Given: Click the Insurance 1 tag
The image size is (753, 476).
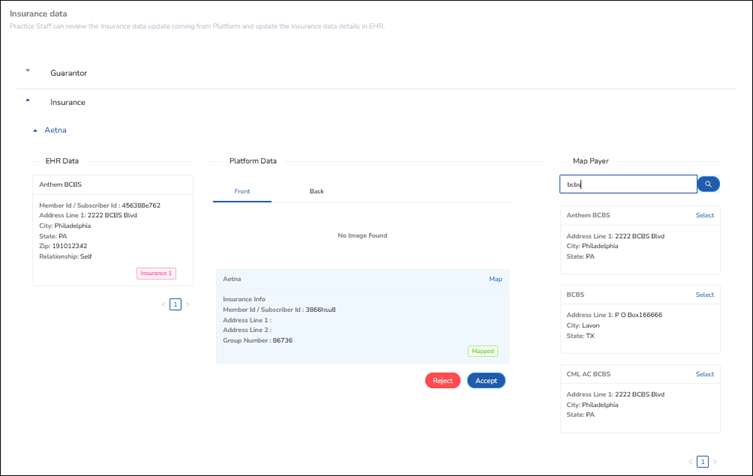Looking at the screenshot, I should coord(156,273).
